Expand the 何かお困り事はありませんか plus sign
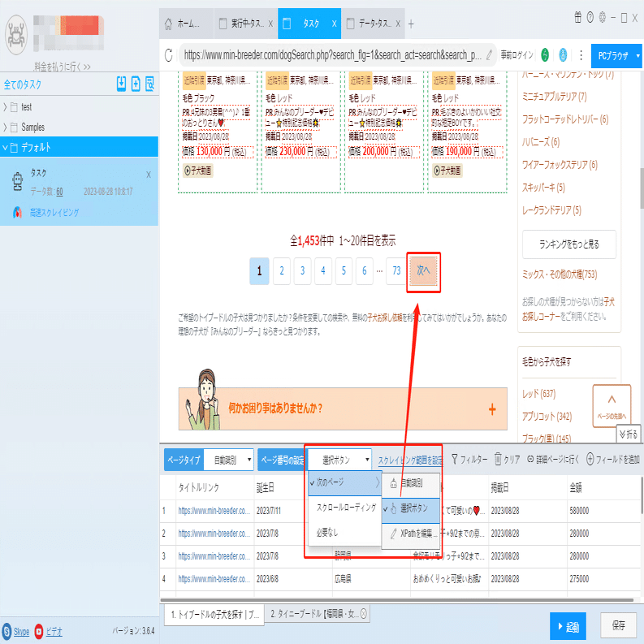The width and height of the screenshot is (644, 644). pyautogui.click(x=492, y=408)
